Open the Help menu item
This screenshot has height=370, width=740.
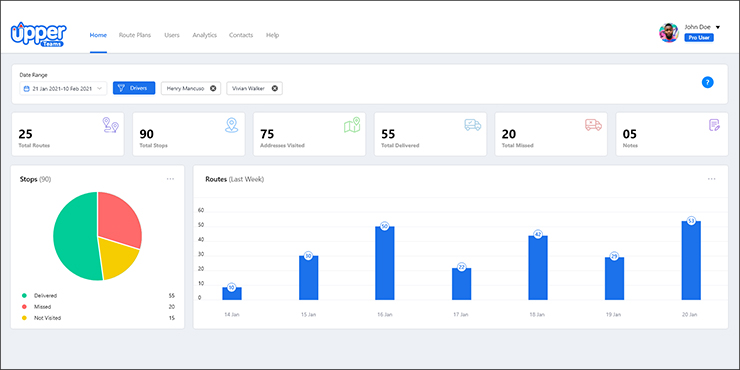[272, 35]
